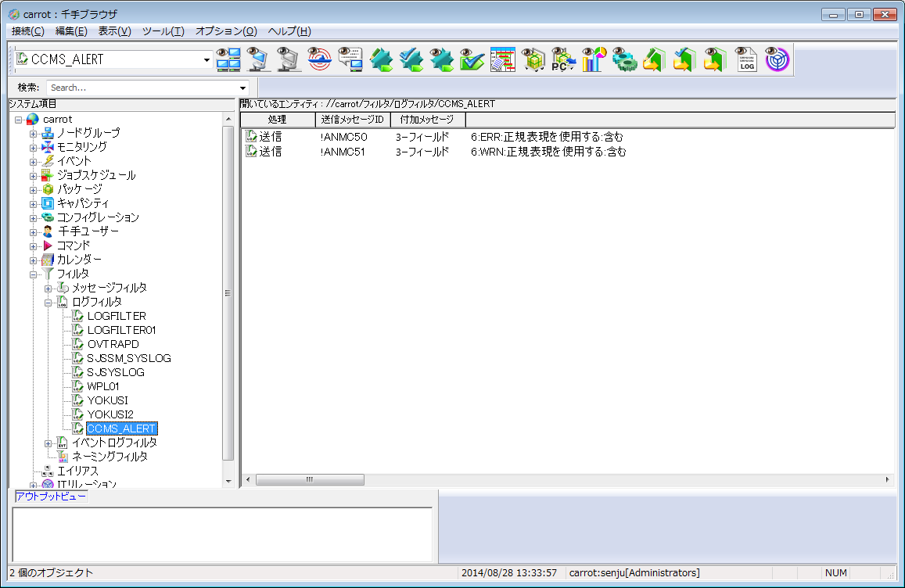Open the 接続(C) menu
The width and height of the screenshot is (905, 588).
(x=27, y=31)
